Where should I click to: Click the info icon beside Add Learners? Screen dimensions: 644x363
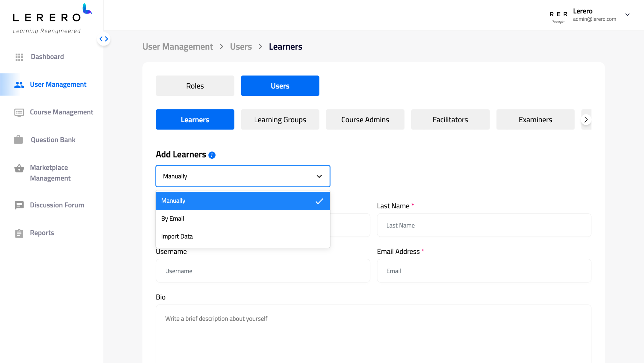click(x=212, y=155)
